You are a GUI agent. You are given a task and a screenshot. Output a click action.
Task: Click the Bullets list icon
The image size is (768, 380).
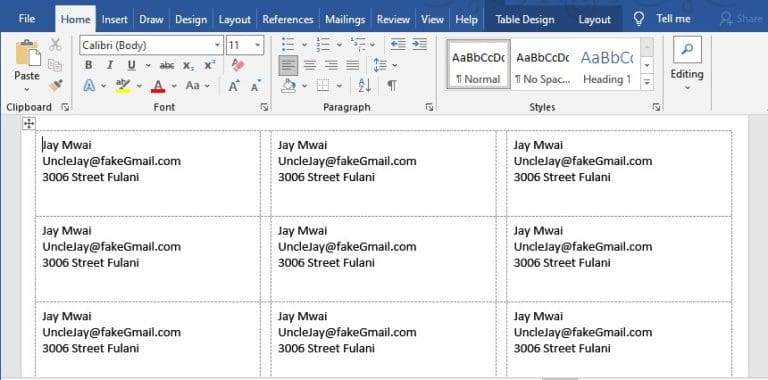(288, 45)
